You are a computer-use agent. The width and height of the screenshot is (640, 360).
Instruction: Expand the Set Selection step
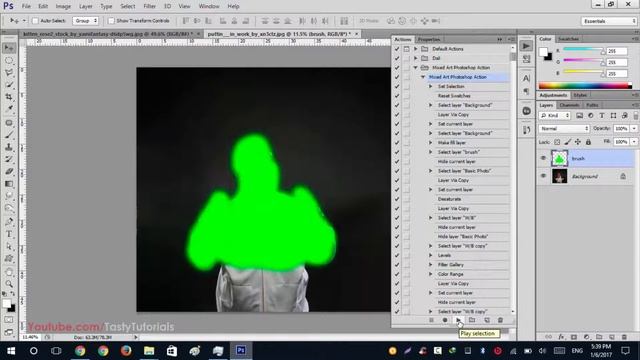(431, 87)
